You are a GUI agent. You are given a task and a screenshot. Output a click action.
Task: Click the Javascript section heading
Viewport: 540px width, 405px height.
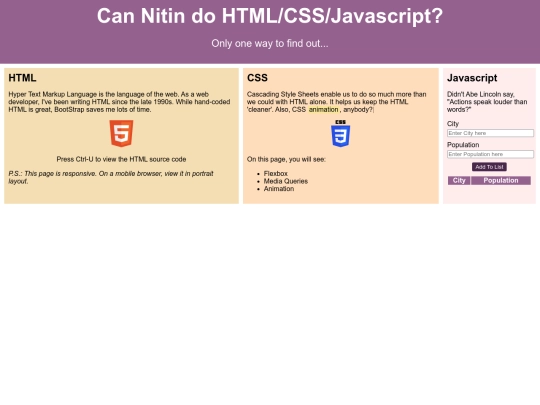tap(472, 78)
